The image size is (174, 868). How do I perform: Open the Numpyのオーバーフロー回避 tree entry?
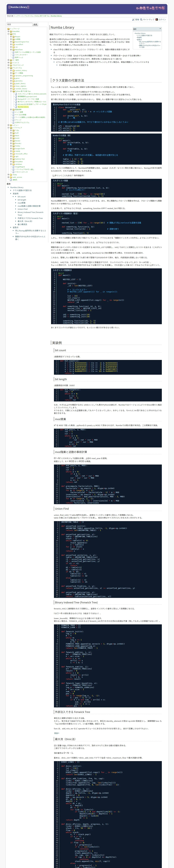pyautogui.click(x=28, y=99)
